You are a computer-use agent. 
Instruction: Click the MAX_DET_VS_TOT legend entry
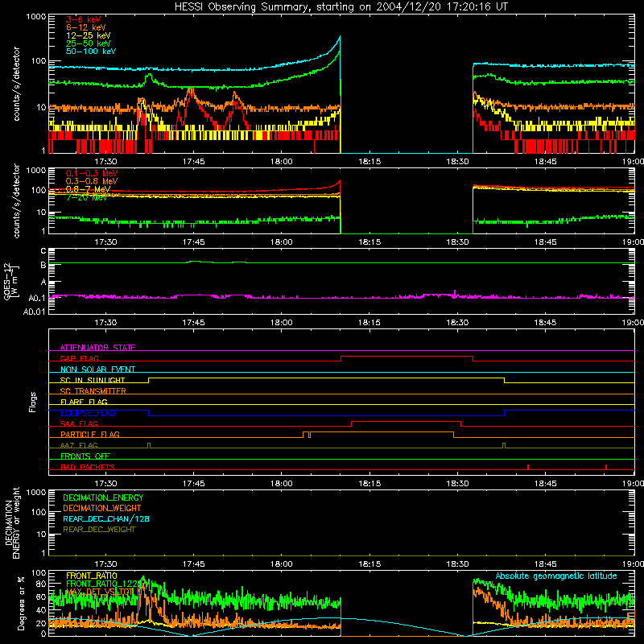click(100, 592)
